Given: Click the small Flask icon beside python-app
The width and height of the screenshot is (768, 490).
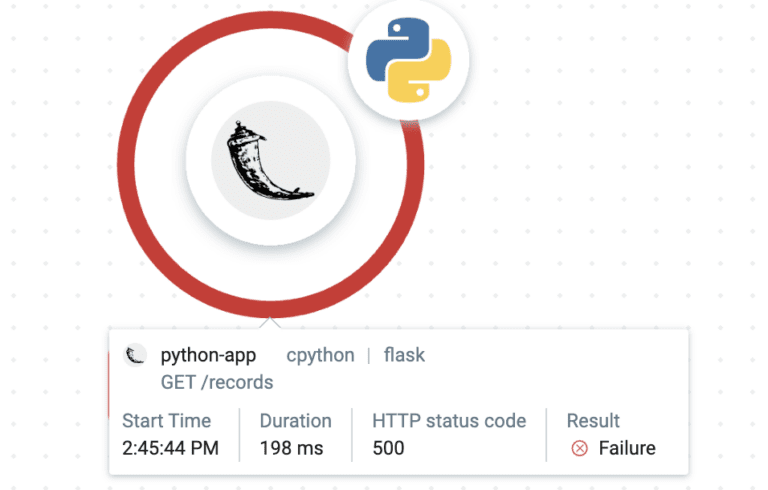Looking at the screenshot, I should [135, 355].
